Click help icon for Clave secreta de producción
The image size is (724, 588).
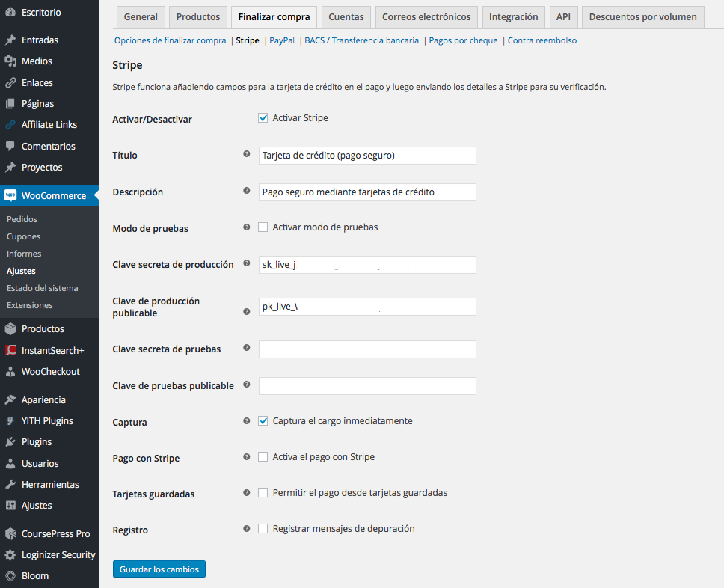247,263
